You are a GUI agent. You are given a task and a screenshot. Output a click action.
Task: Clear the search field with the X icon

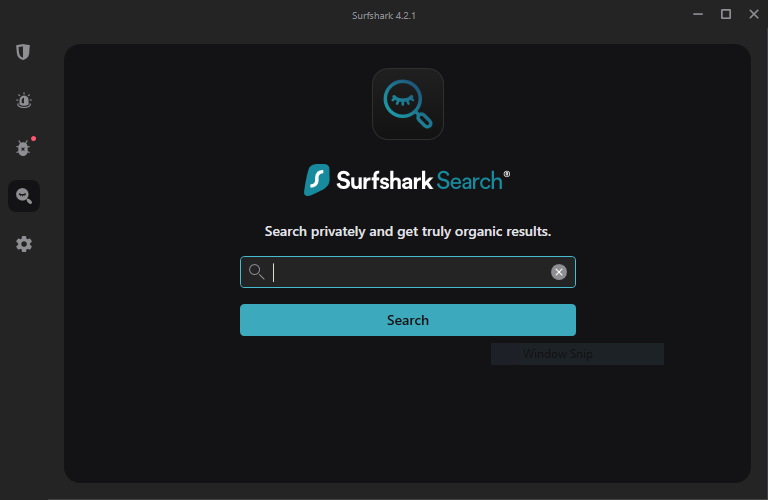click(x=559, y=272)
